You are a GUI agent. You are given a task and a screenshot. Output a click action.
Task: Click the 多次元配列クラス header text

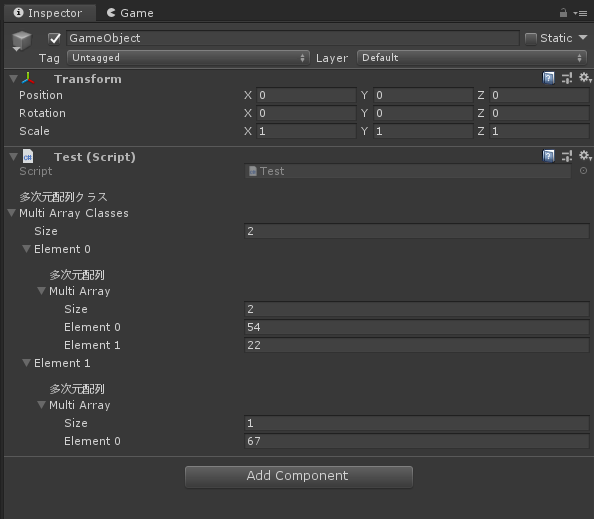click(x=64, y=197)
